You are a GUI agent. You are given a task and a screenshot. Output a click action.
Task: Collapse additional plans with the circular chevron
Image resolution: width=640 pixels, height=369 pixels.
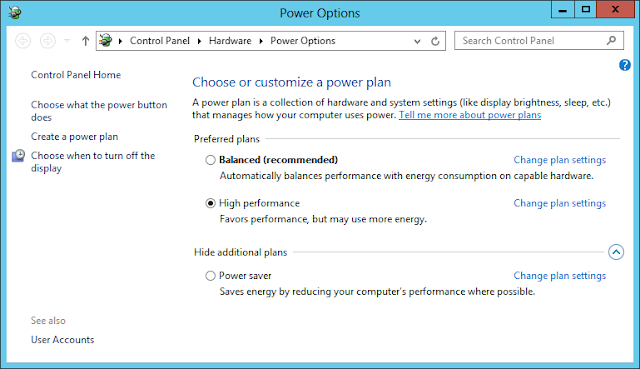616,252
